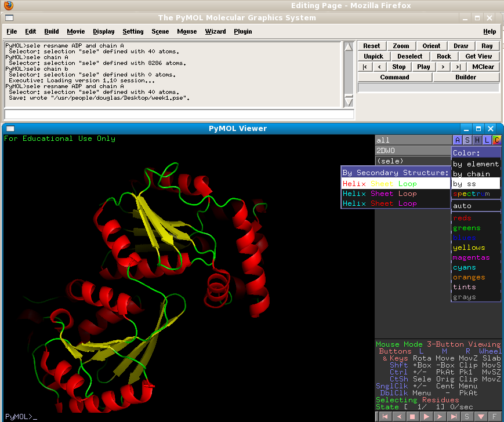This screenshot has height=422, width=504.
Task: Click the square stop icon in viewer bottom bar
Action: (412, 416)
